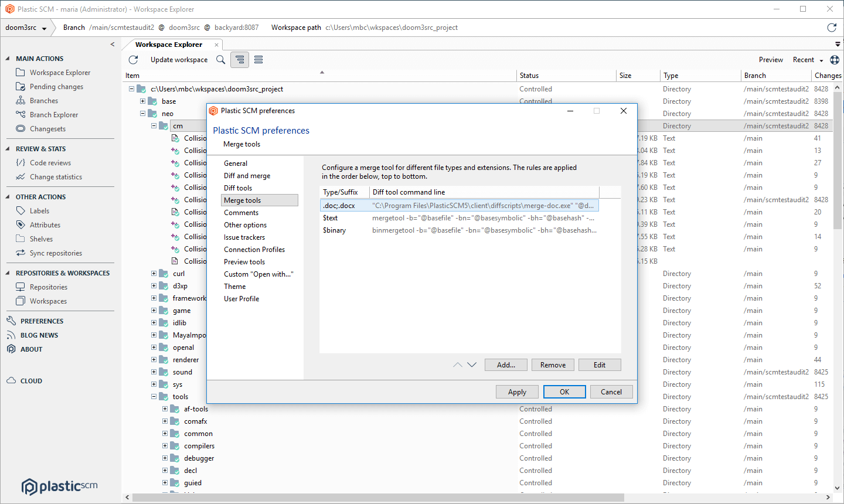The image size is (844, 504).
Task: Collapse the tools folder in the tree
Action: pos(154,397)
